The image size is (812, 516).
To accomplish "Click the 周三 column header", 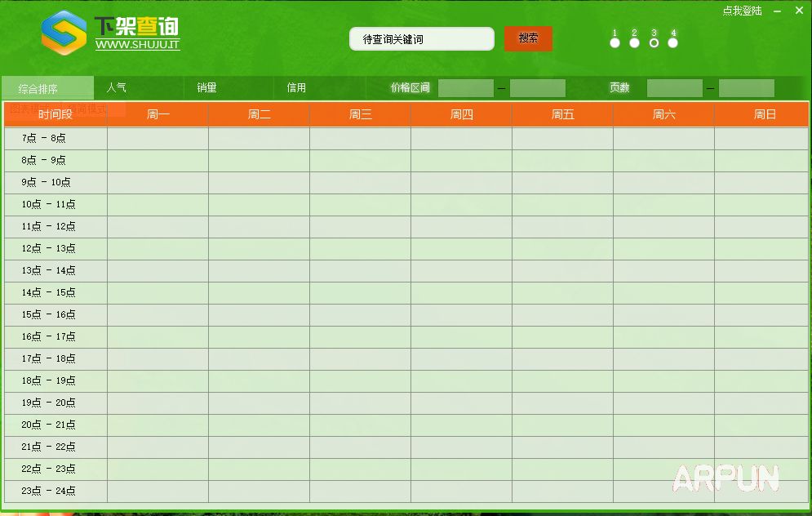I will pos(360,114).
